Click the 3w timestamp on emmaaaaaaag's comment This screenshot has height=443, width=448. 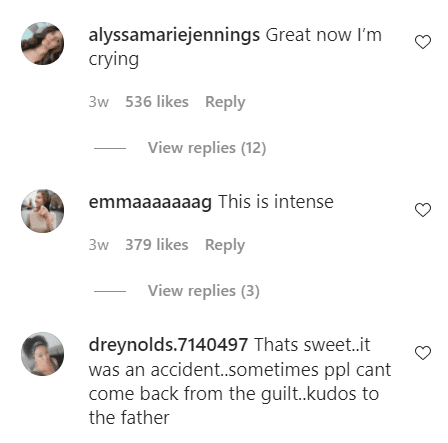coord(99,245)
